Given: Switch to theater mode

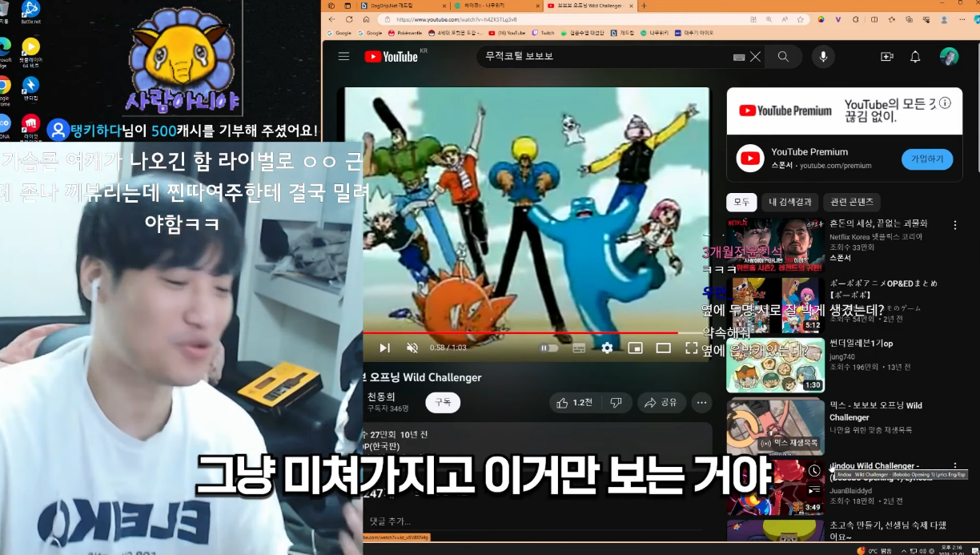Looking at the screenshot, I should click(663, 348).
